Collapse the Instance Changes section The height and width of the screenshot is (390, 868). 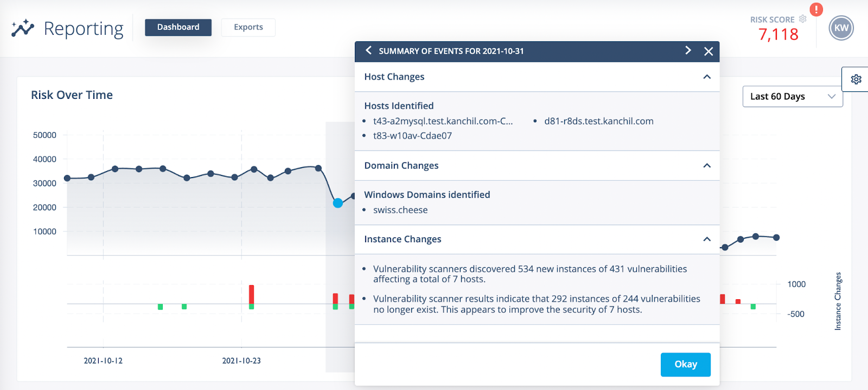(707, 239)
